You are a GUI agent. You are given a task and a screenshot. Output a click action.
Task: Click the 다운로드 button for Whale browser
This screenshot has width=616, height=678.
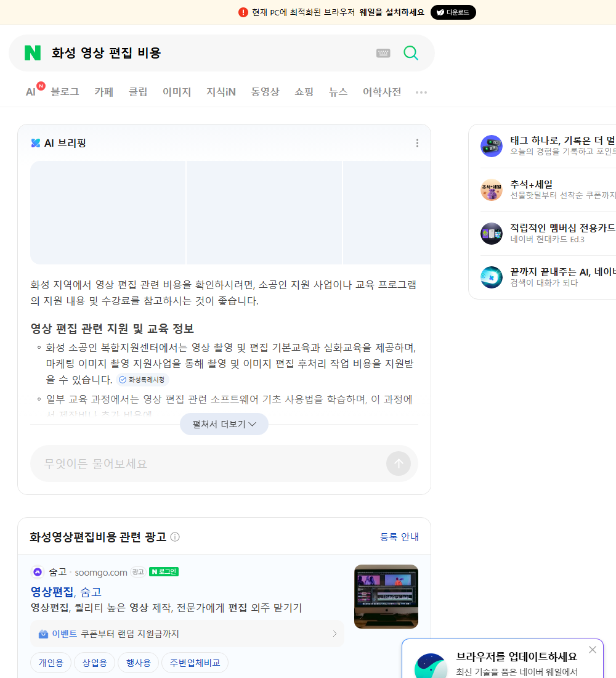(453, 12)
